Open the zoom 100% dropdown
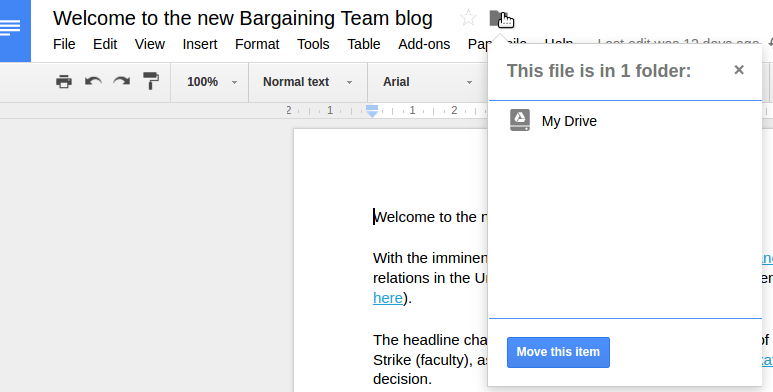This screenshot has width=773, height=392. pos(211,82)
